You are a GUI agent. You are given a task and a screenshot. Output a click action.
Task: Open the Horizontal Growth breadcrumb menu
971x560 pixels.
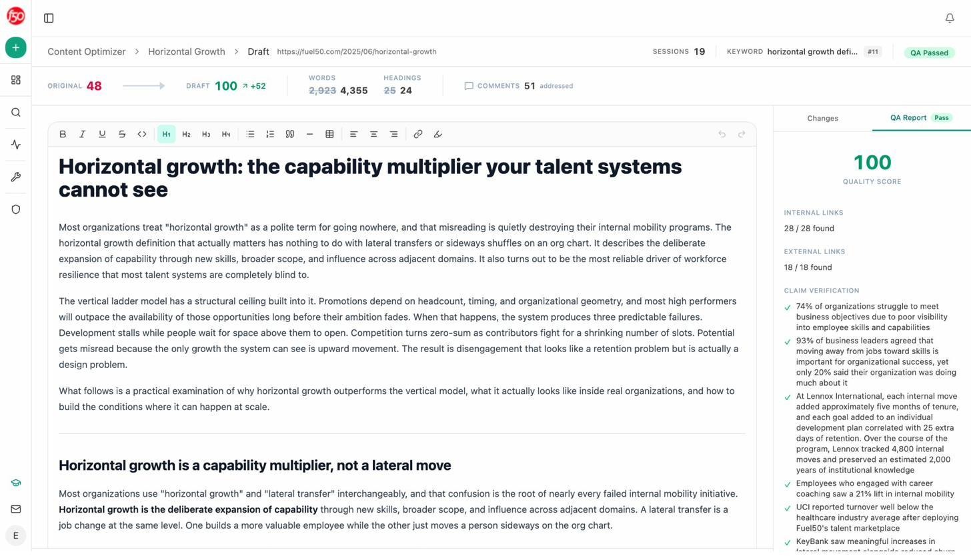187,51
